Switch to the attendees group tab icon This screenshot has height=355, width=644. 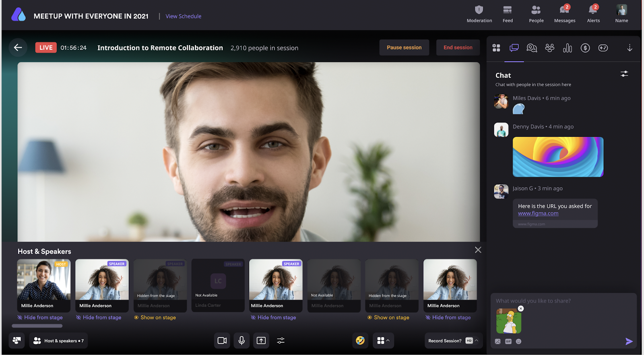(550, 48)
